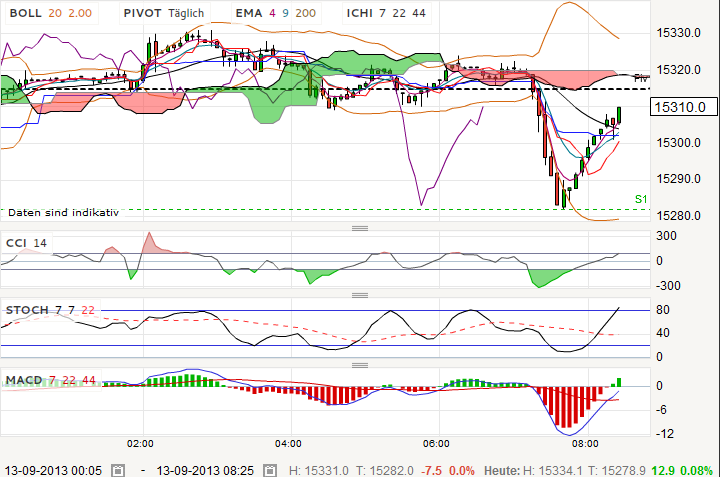Click the 08:00 time axis label
The width and height of the screenshot is (720, 477).
coord(585,443)
